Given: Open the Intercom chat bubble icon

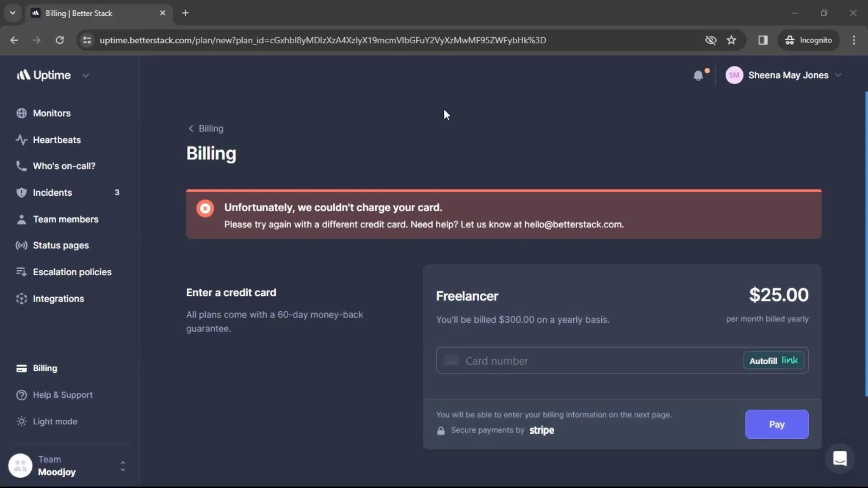Looking at the screenshot, I should 840,459.
